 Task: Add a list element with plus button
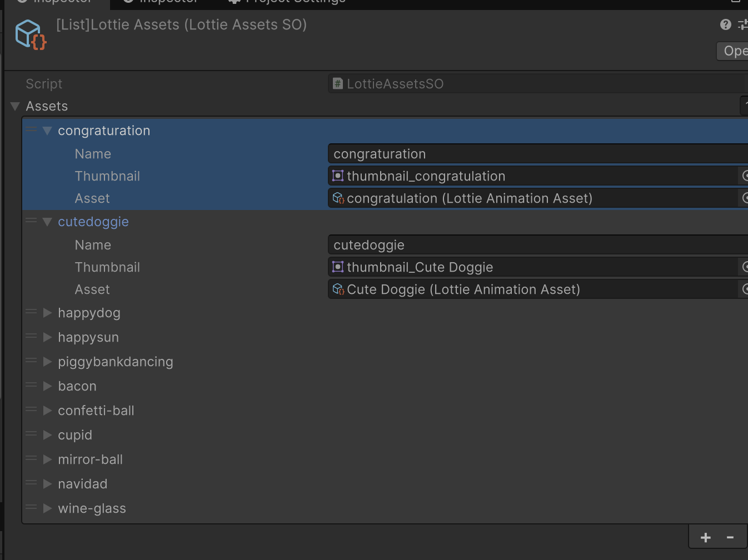pyautogui.click(x=706, y=537)
